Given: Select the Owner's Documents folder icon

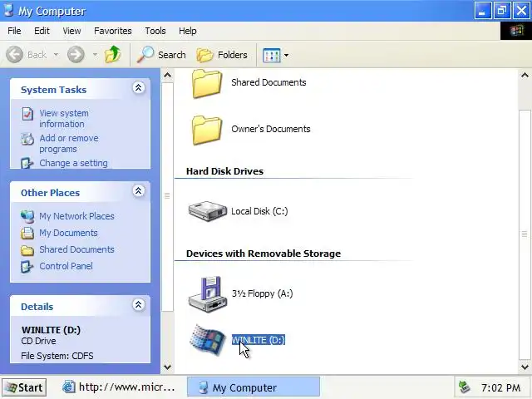Looking at the screenshot, I should [207, 130].
